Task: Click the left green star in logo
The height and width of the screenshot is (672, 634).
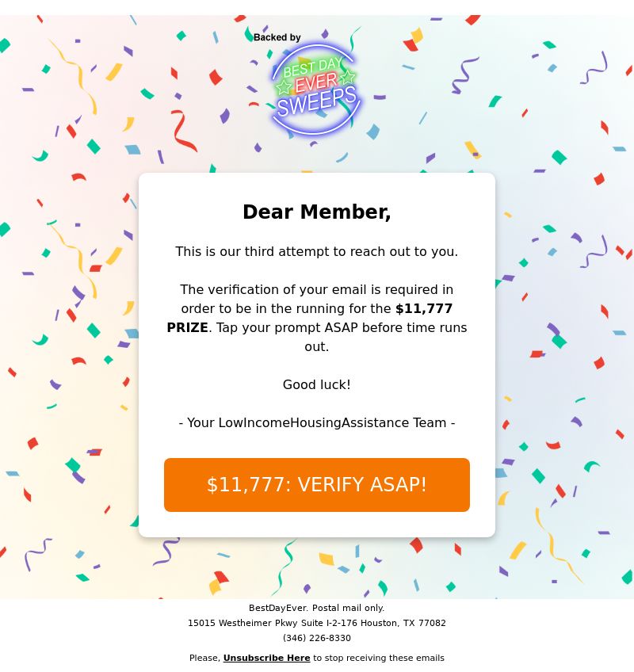Action: pos(284,87)
